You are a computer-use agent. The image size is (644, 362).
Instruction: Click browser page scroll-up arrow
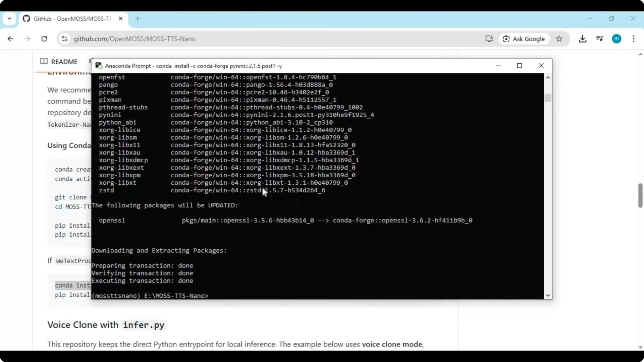[x=640, y=54]
